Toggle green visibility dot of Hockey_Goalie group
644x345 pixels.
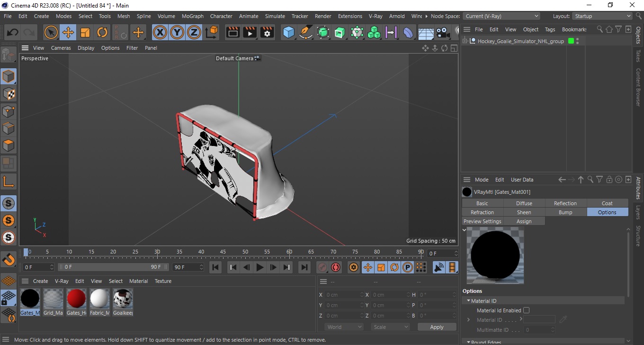571,41
